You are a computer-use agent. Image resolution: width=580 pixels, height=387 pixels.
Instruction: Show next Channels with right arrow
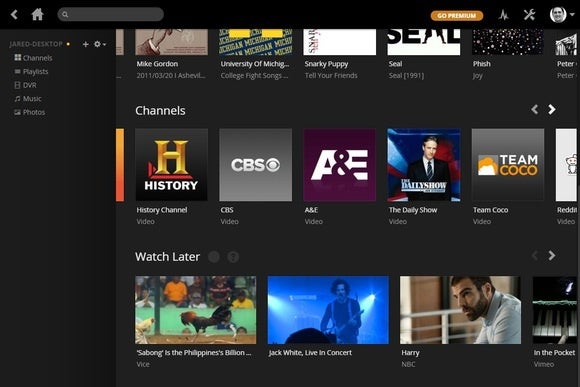(552, 109)
